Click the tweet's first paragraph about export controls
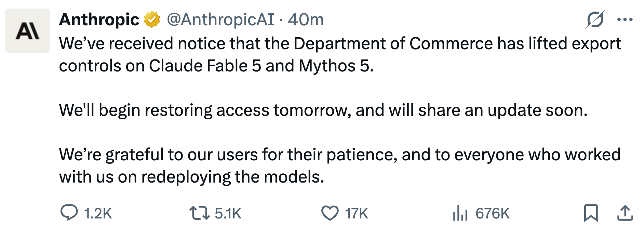The image size is (644, 227). (x=340, y=54)
